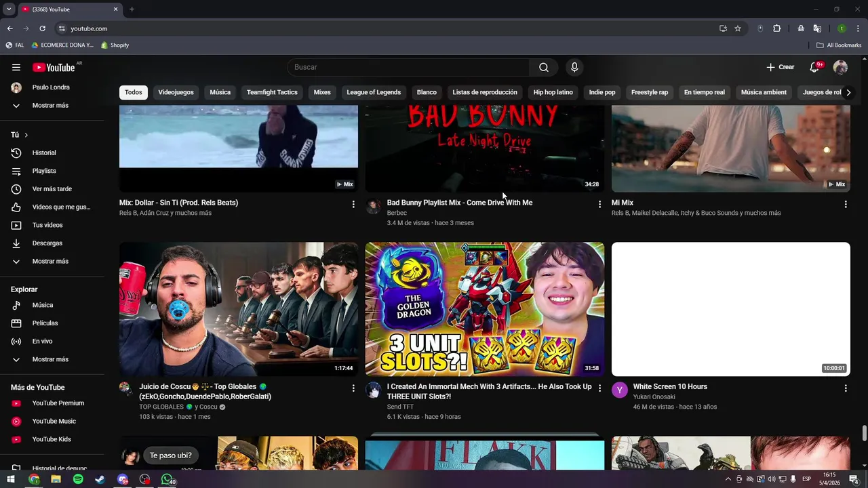
Task: Open options menu for Mi Mix
Action: click(846, 204)
